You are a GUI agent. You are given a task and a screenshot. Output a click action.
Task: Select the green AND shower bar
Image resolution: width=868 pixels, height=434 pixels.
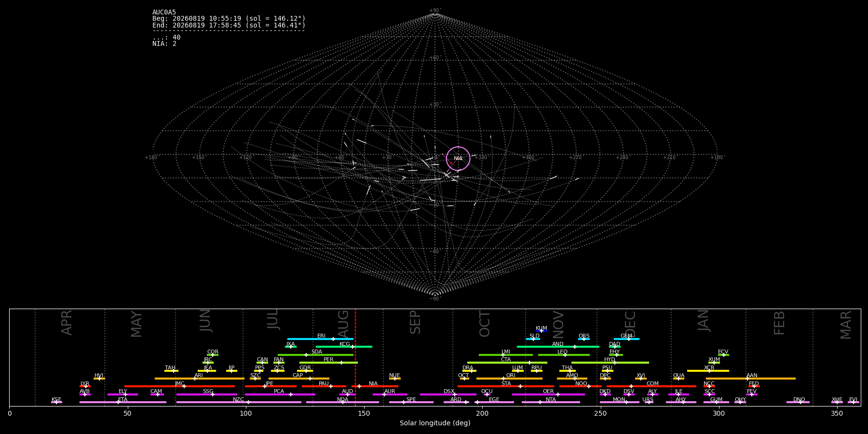[x=558, y=347]
